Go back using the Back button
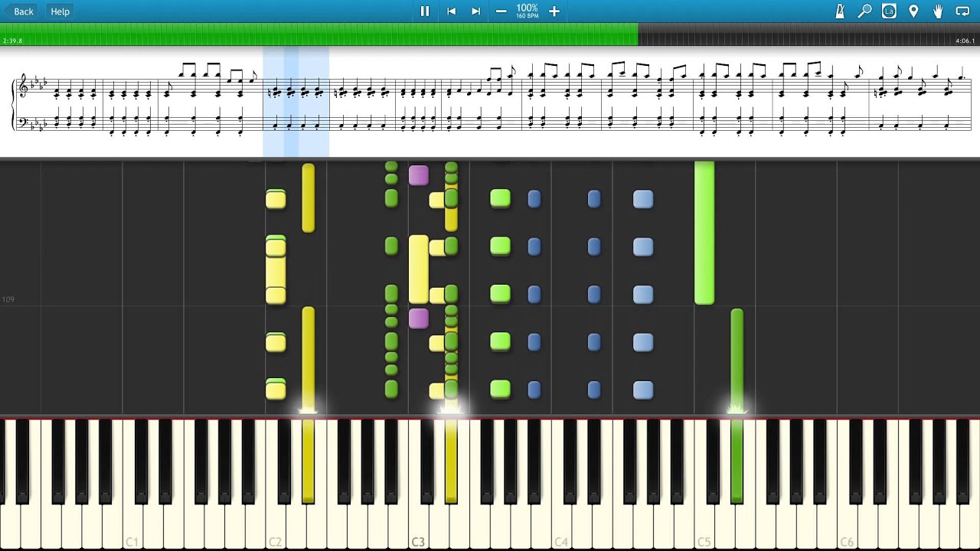Viewport: 980px width, 551px height. [18, 11]
